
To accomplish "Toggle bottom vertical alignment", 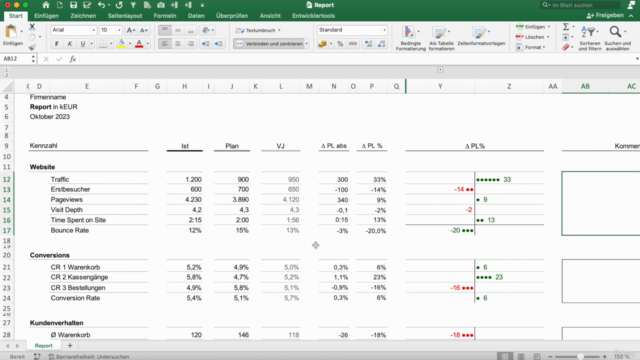I will tap(191, 30).
